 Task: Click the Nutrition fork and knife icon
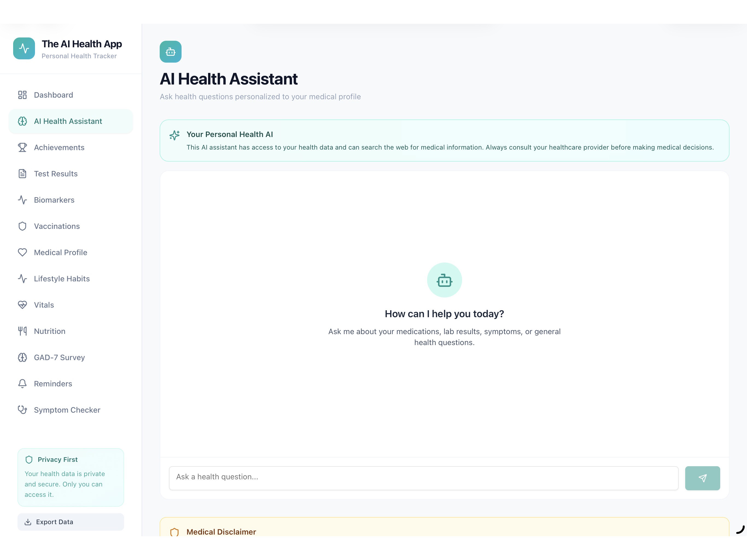coord(22,331)
